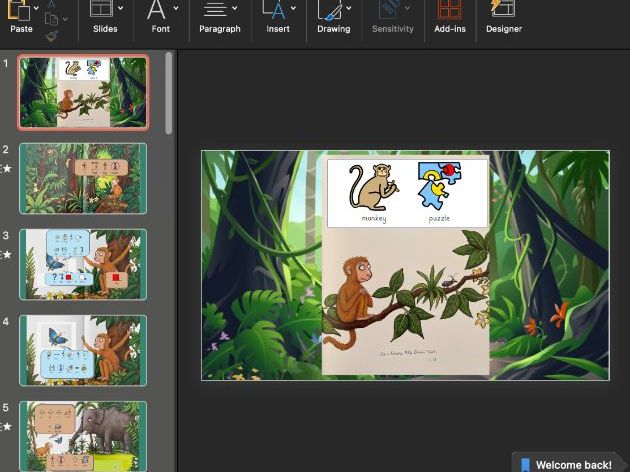
Task: Click the Sensitivity icon
Action: coord(389,10)
